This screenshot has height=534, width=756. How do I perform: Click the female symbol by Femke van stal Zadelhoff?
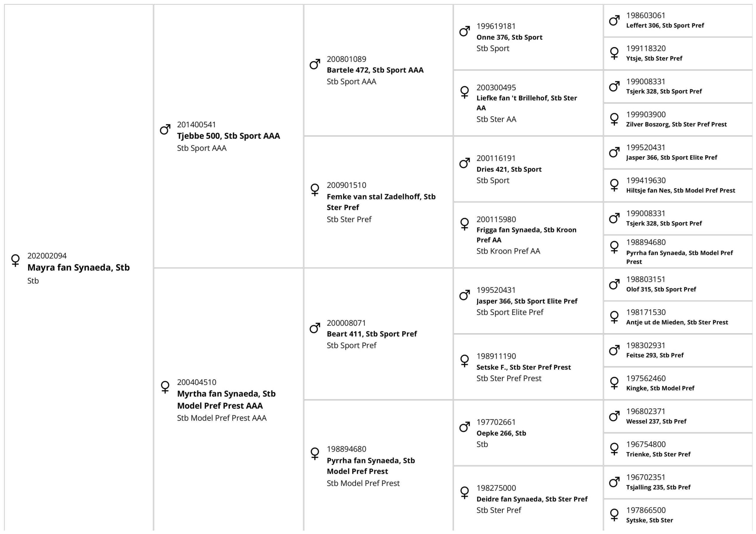tap(315, 190)
